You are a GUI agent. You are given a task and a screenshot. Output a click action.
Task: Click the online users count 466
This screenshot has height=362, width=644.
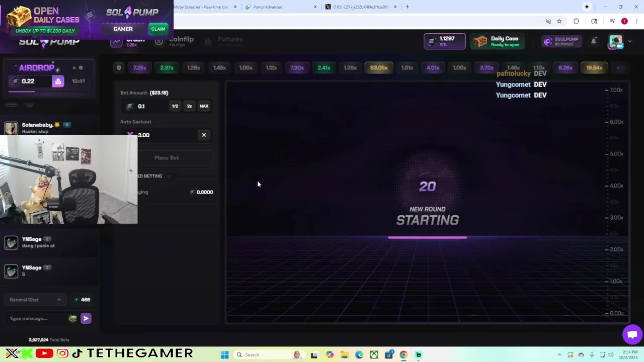coord(83,300)
